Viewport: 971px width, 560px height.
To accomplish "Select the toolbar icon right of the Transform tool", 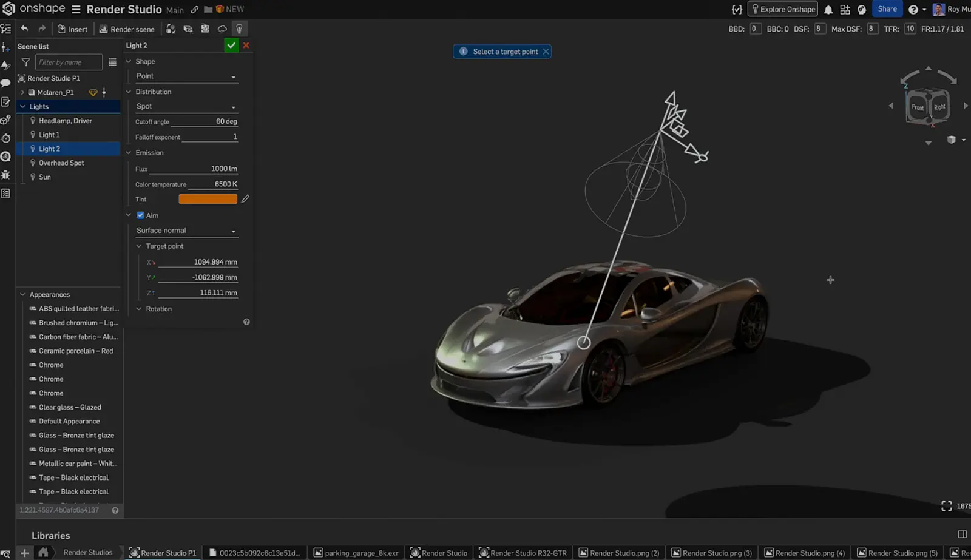I will click(188, 29).
